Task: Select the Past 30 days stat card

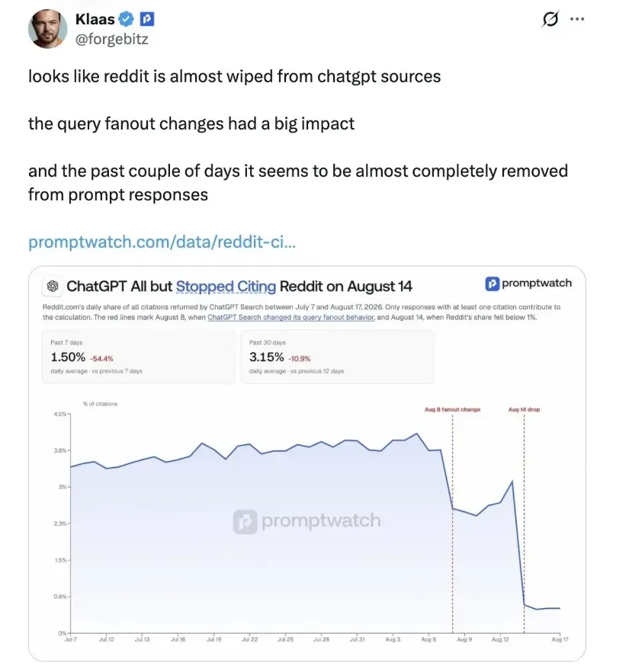Action: pyautogui.click(x=337, y=357)
